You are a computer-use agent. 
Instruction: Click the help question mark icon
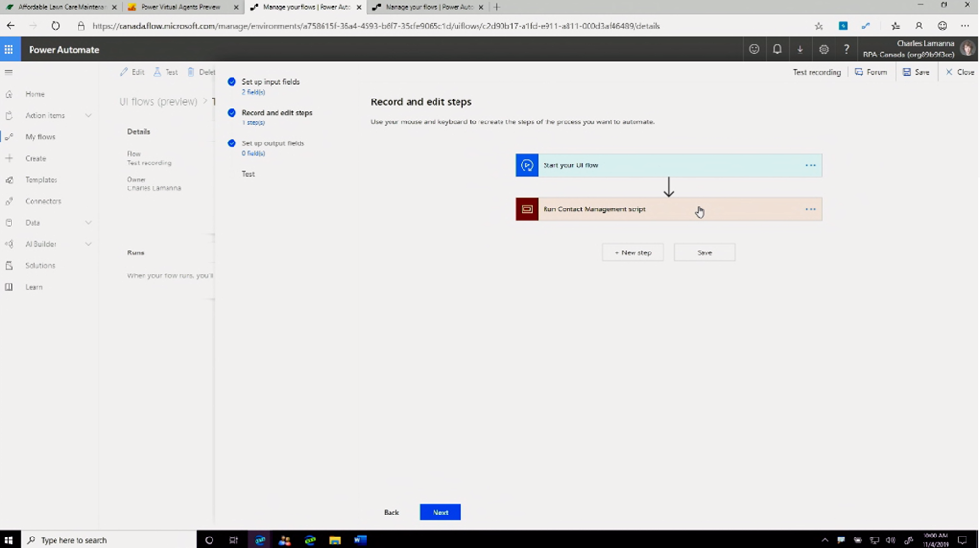(846, 50)
